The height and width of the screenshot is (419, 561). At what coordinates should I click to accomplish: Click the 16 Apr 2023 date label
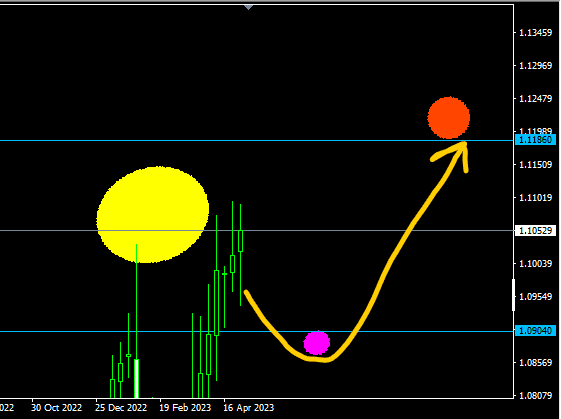pyautogui.click(x=249, y=408)
